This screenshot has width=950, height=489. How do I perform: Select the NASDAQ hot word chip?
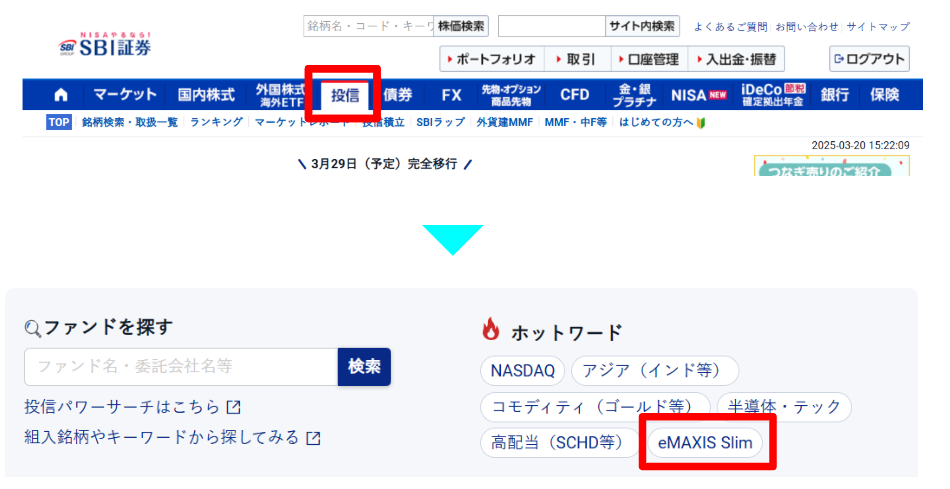(522, 371)
